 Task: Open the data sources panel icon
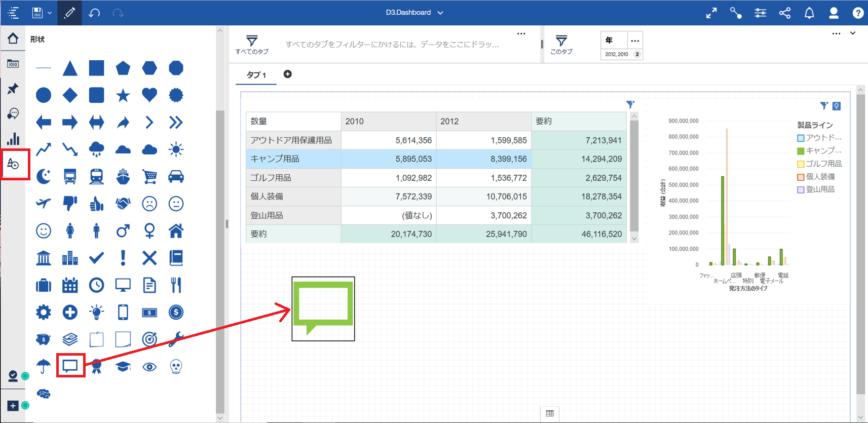pos(13,64)
